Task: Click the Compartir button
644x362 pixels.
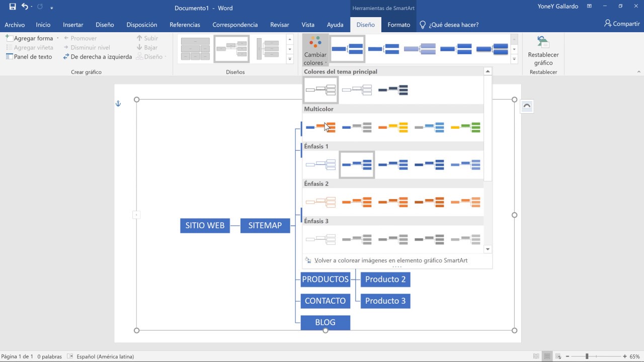Action: [x=622, y=24]
